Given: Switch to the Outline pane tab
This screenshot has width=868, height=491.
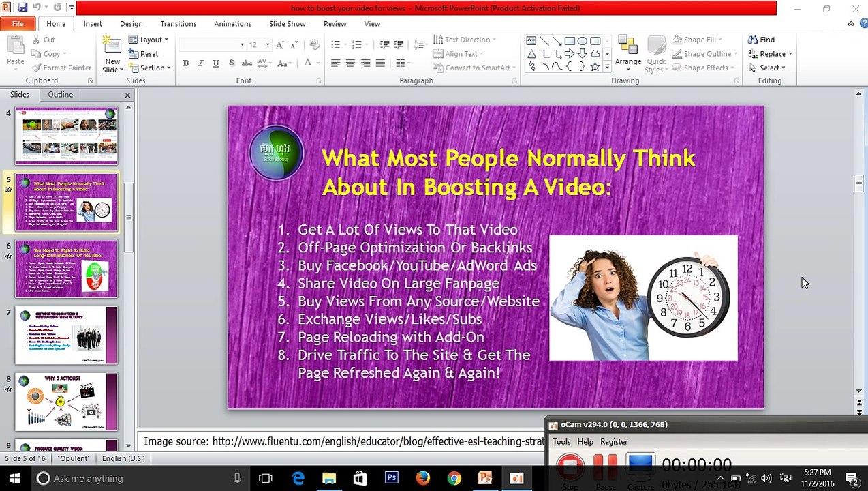Looking at the screenshot, I should pyautogui.click(x=60, y=95).
